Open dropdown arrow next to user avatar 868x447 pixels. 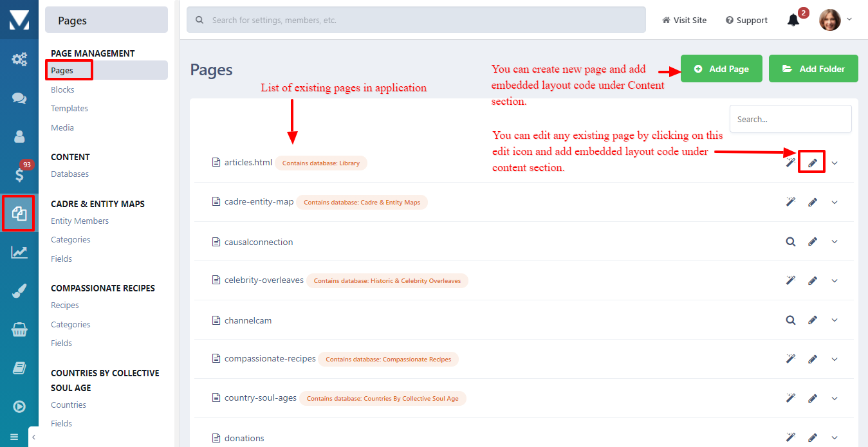click(849, 19)
